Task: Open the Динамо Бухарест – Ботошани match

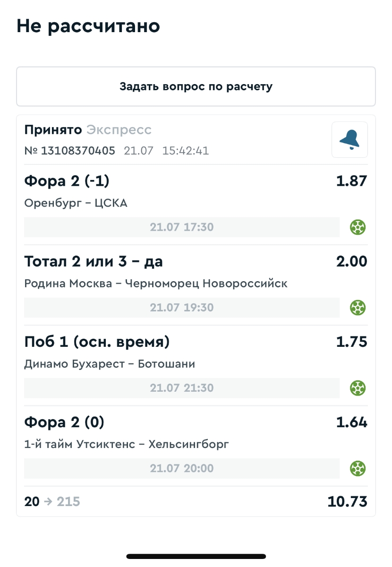Action: [110, 364]
